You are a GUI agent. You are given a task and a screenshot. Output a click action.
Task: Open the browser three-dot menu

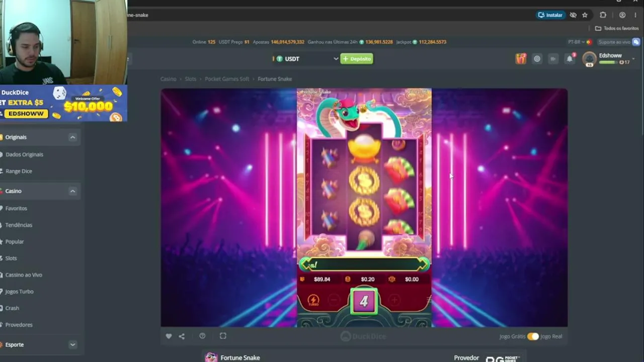click(x=635, y=15)
